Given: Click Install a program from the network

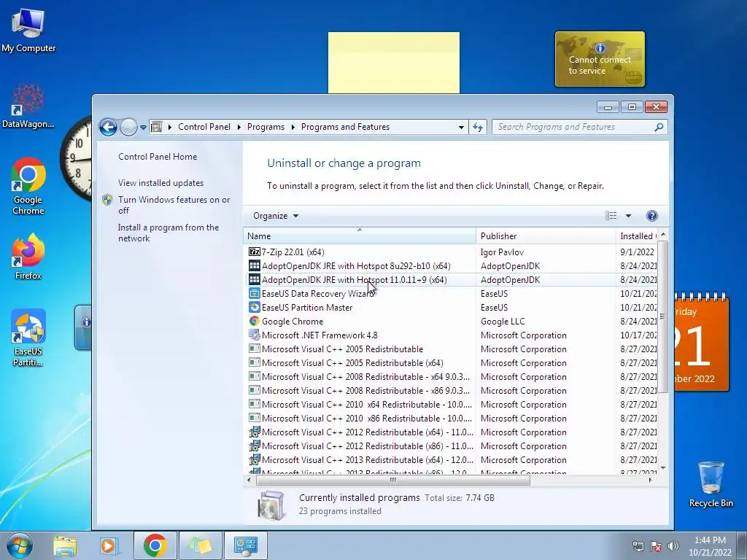Looking at the screenshot, I should 169,233.
